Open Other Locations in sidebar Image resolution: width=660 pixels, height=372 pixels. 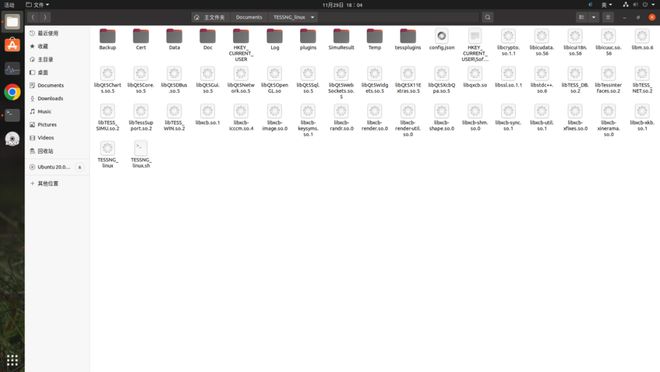(58, 183)
